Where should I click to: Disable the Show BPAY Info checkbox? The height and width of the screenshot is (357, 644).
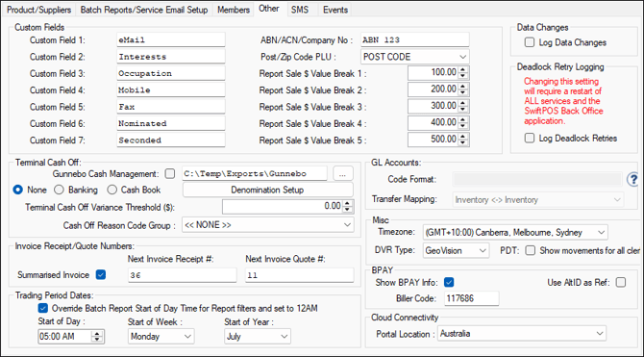pyautogui.click(x=449, y=282)
